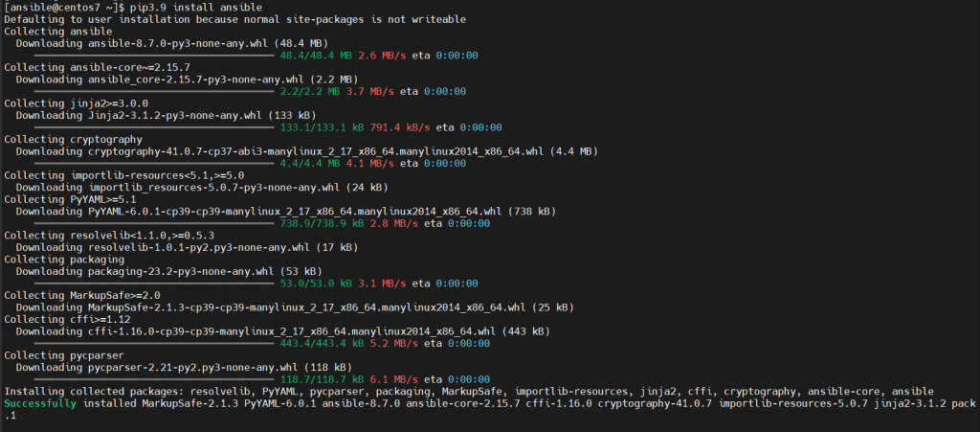
Task: Click 'Collecting resolvelib<1.1.0,>=0.5.3' line
Action: point(109,236)
